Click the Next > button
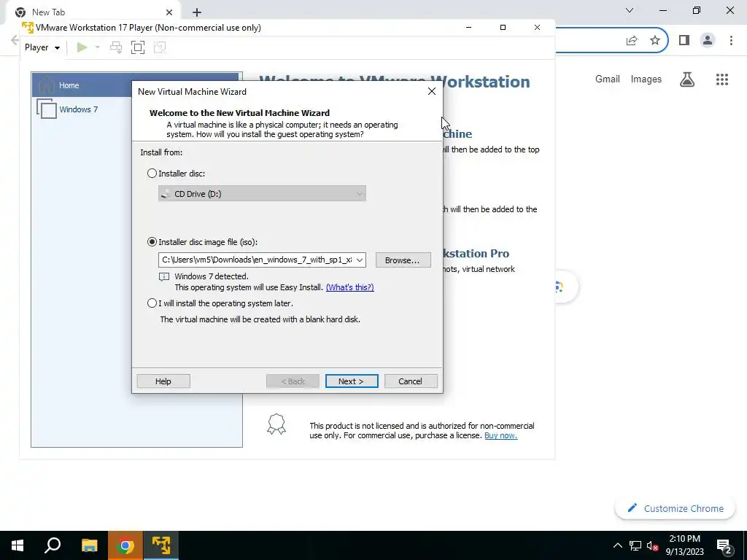747x560 pixels. 352,381
